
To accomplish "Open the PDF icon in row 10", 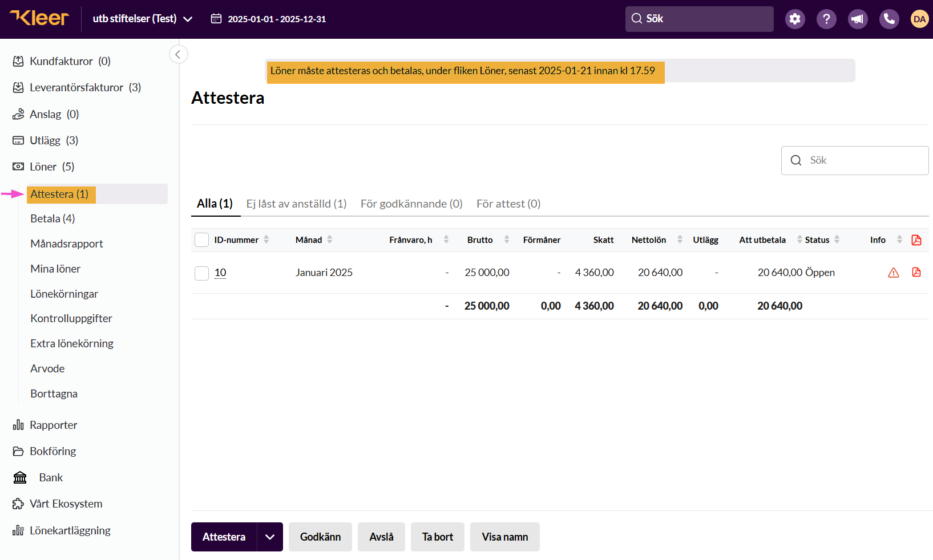I will (916, 272).
